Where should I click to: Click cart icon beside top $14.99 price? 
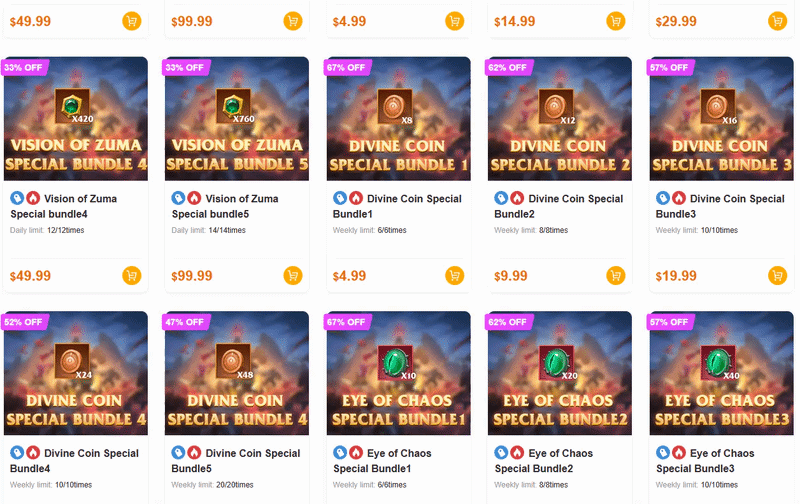pyautogui.click(x=616, y=21)
